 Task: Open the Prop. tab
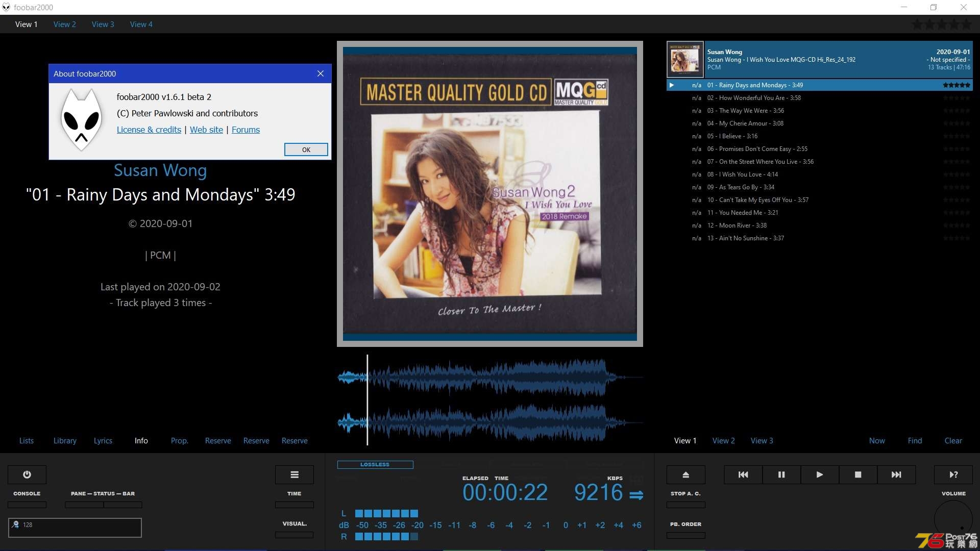coord(180,440)
